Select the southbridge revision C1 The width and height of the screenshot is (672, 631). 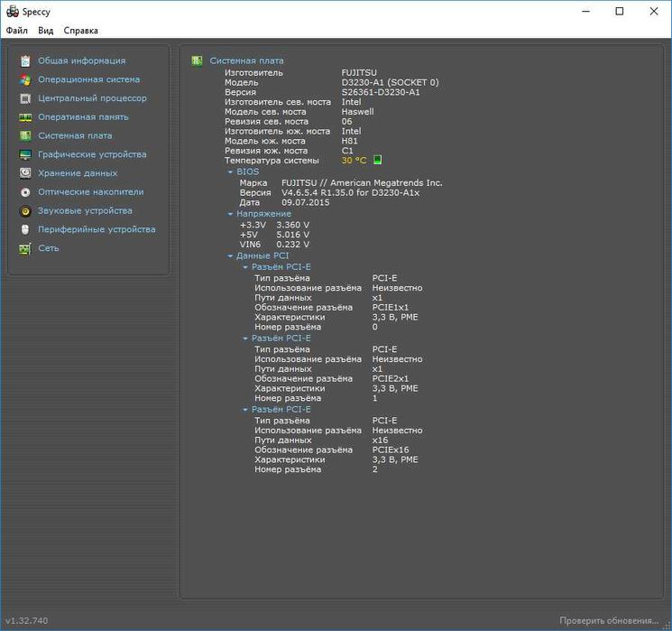pyautogui.click(x=347, y=151)
